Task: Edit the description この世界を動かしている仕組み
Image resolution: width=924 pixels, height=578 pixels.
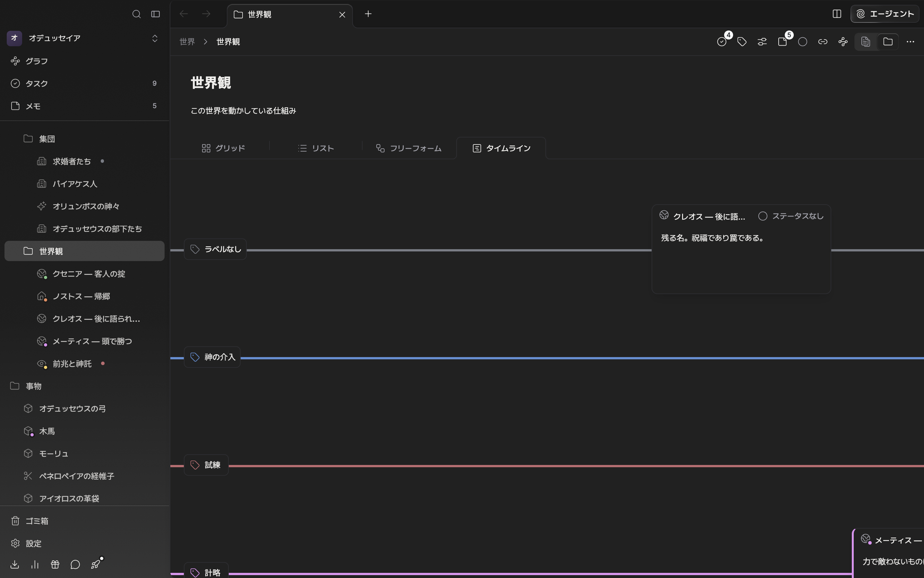Action: point(243,111)
